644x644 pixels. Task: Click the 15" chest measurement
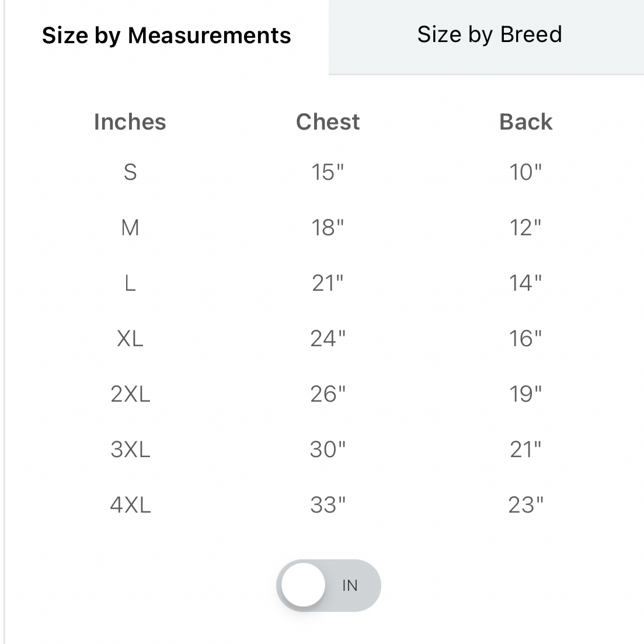pyautogui.click(x=328, y=172)
